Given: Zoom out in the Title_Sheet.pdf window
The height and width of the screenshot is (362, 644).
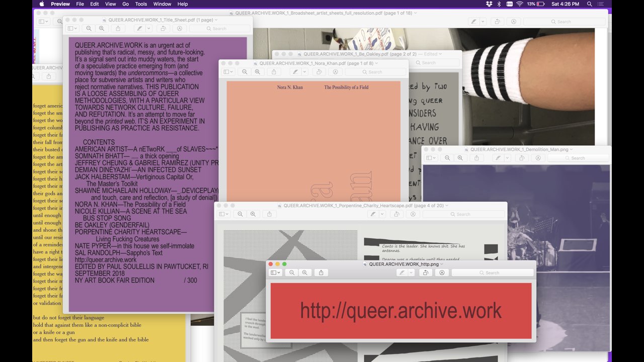Looking at the screenshot, I should 89,29.
